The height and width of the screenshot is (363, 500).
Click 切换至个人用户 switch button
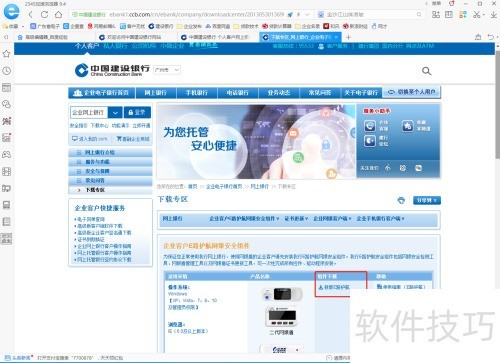[x=412, y=92]
